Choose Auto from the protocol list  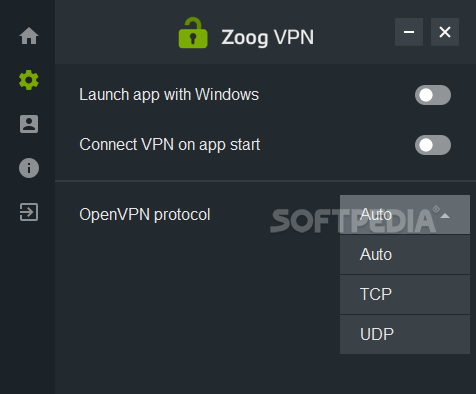pos(405,255)
